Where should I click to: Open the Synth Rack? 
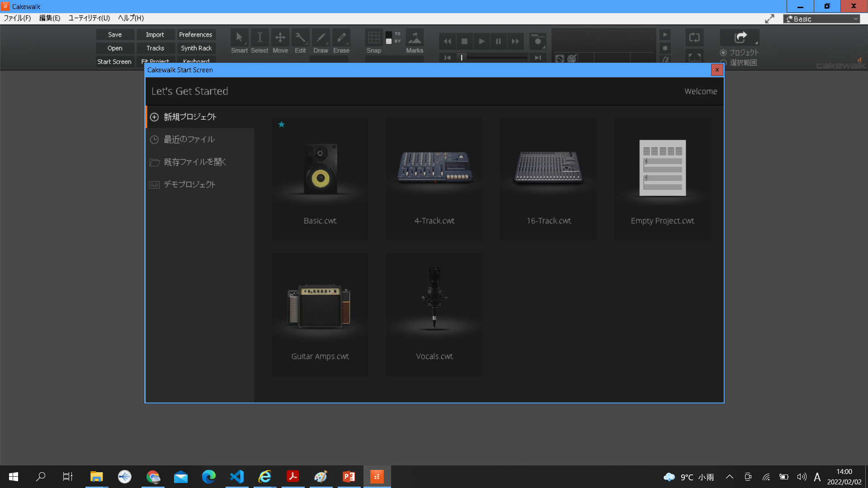click(x=196, y=48)
